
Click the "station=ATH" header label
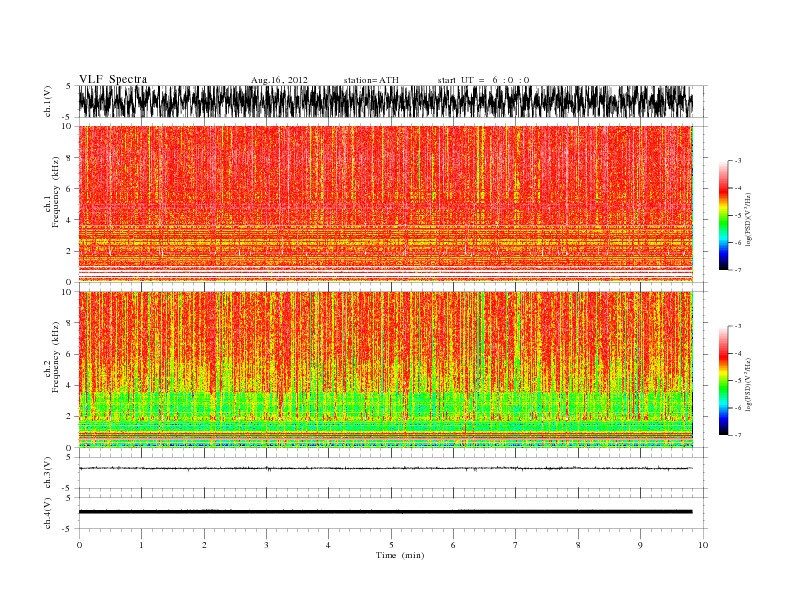click(371, 80)
